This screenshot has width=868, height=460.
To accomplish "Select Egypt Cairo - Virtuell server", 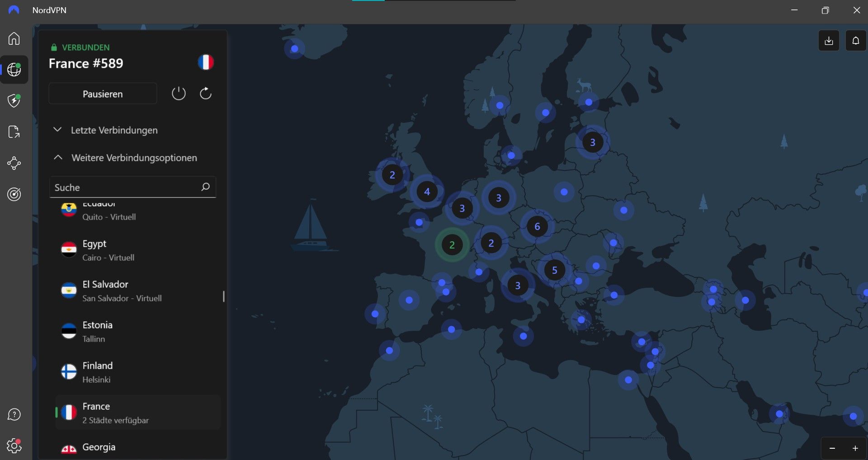I will pos(138,250).
